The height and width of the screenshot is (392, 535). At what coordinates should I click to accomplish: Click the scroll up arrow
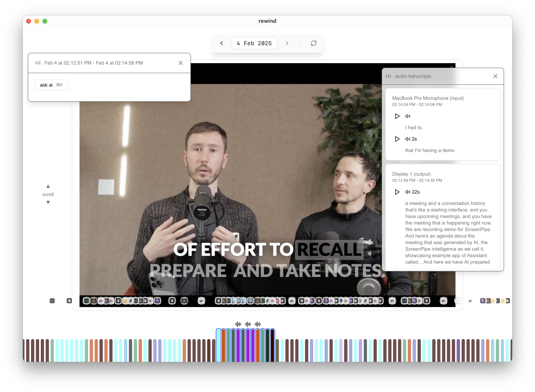48,186
